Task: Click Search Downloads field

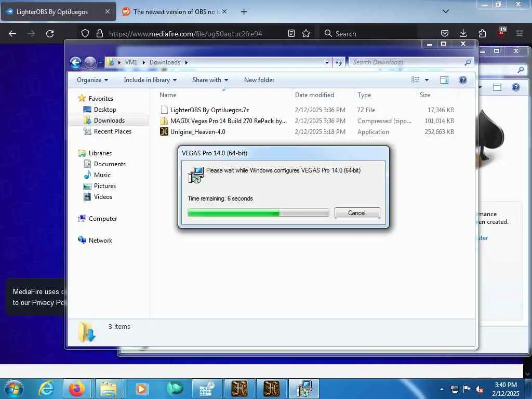Action: click(x=410, y=62)
